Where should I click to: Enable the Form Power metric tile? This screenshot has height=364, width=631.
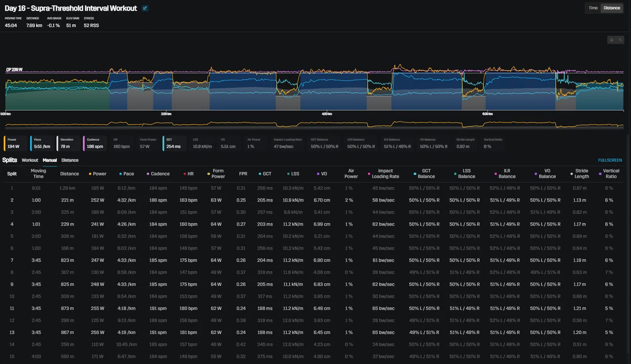click(148, 143)
